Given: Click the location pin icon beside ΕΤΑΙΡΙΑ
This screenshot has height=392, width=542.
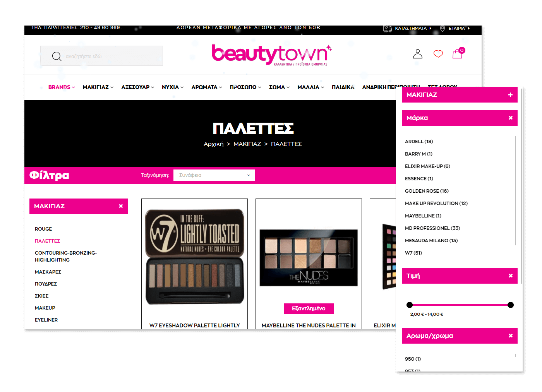Looking at the screenshot, I should click(x=443, y=29).
